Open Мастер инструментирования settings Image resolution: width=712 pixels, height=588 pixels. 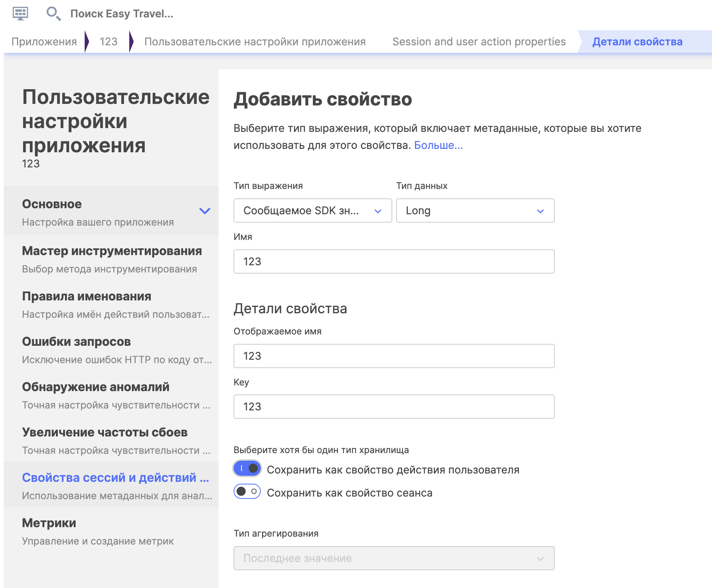point(112,259)
